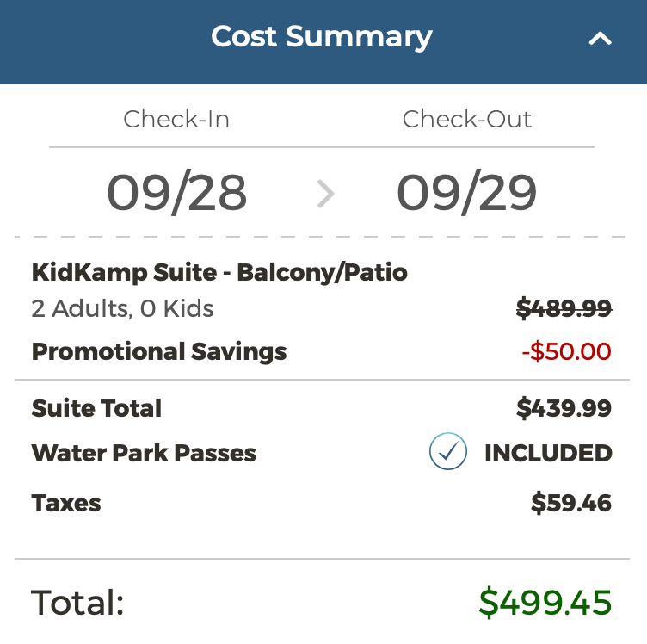Image resolution: width=647 pixels, height=644 pixels.
Task: Click the $439.99 suite total amount
Action: [x=564, y=408]
